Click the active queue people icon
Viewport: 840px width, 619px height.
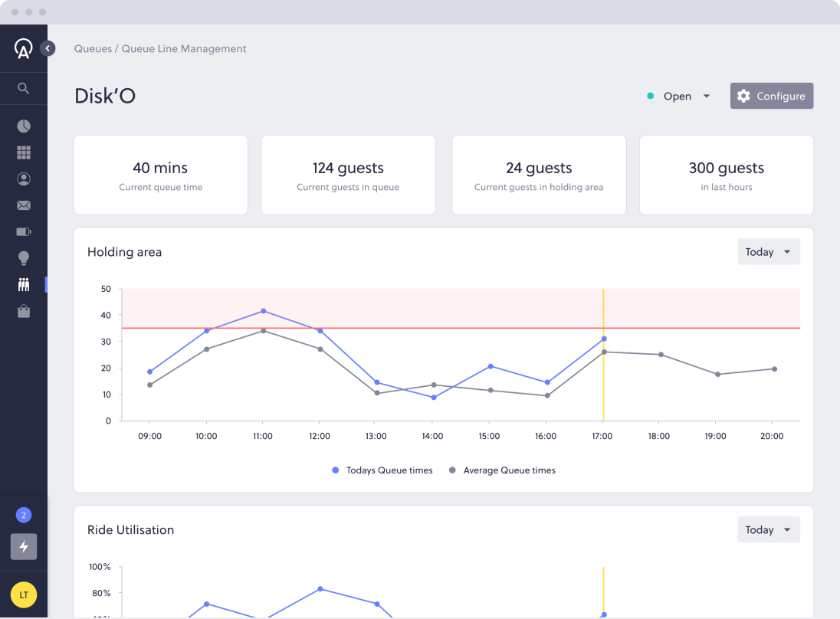pyautogui.click(x=23, y=284)
